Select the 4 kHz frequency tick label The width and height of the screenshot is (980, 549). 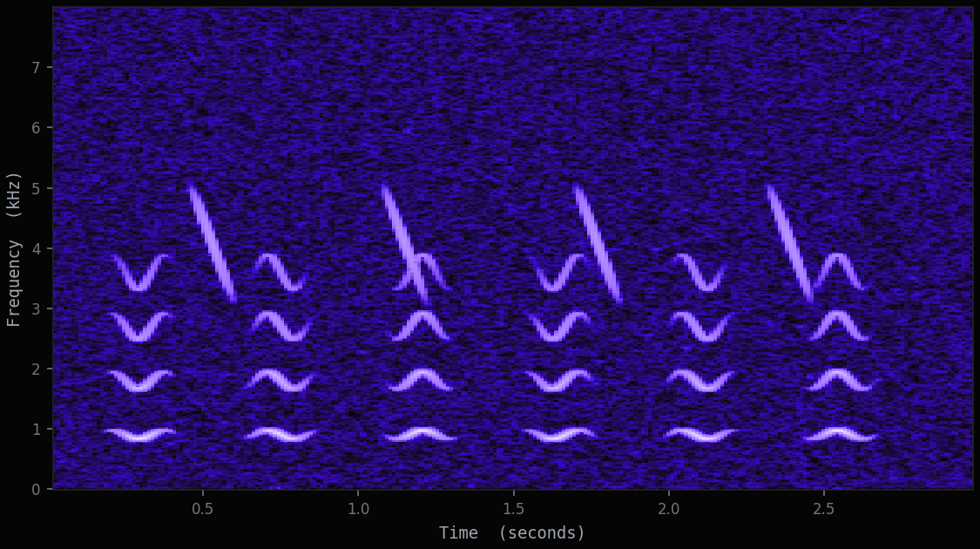(x=37, y=248)
